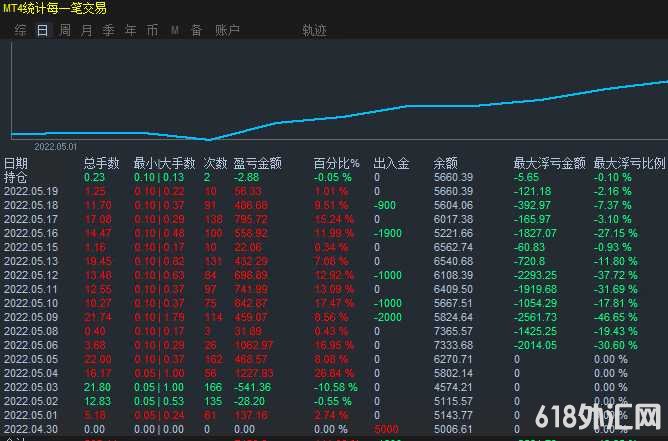This screenshot has width=668, height=441.
Task: Select the 2022.05.15 date row
Action: coord(31,247)
